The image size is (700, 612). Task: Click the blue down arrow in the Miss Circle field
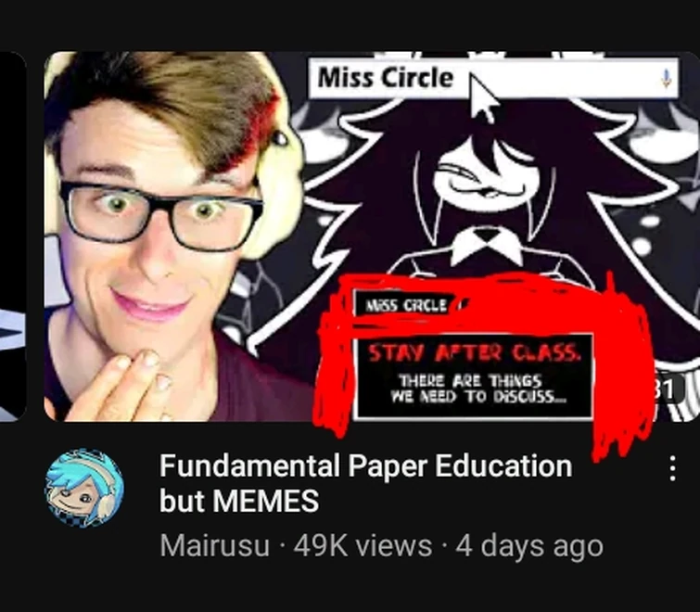point(666,79)
